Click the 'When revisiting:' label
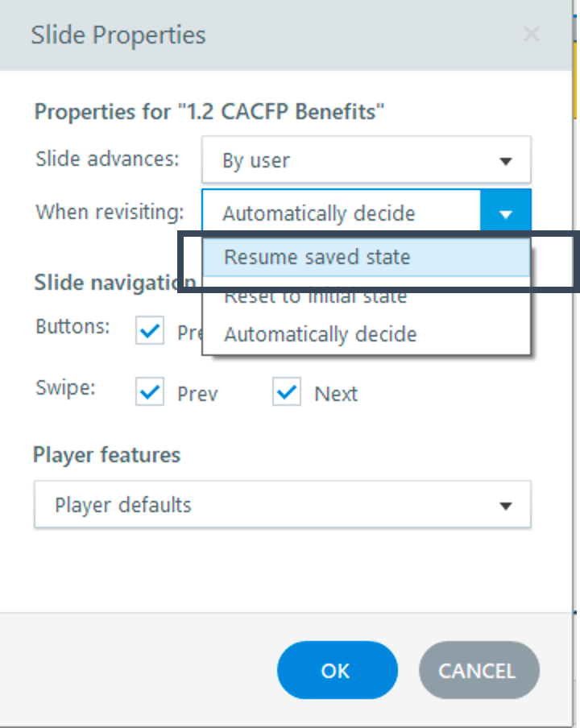This screenshot has height=728, width=580. (x=110, y=213)
